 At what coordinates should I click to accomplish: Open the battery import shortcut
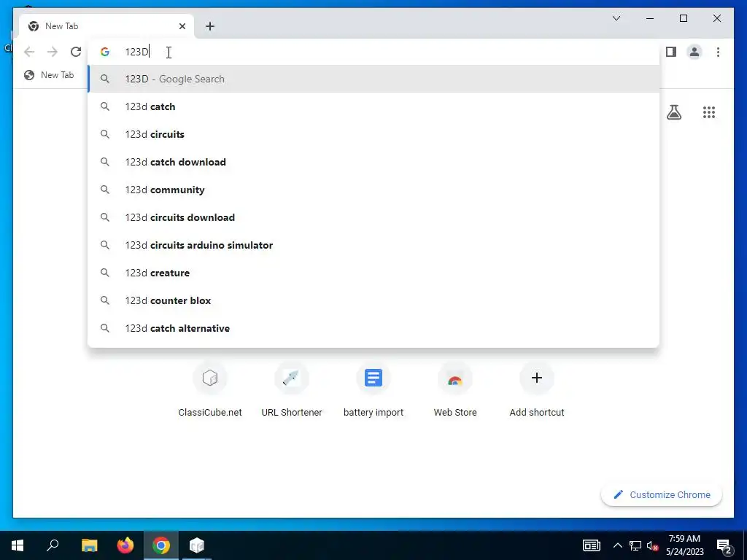coord(373,389)
